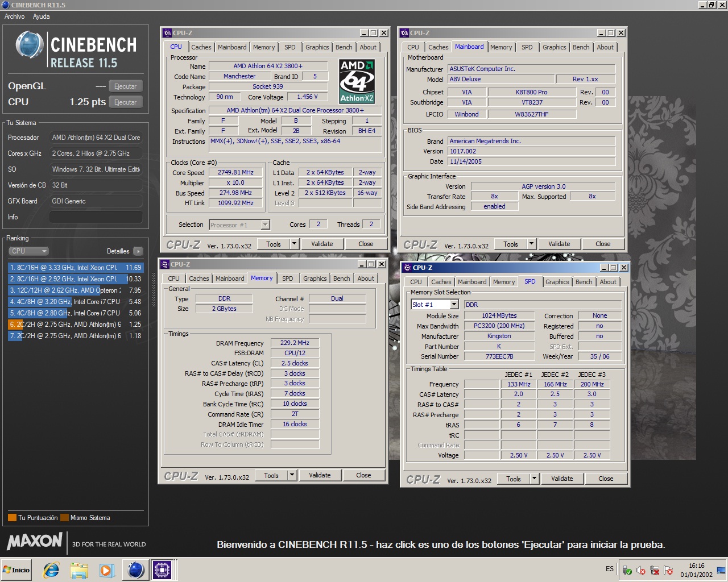Launch Internet Explorer from the taskbar
This screenshot has height=582, width=728.
pyautogui.click(x=51, y=570)
